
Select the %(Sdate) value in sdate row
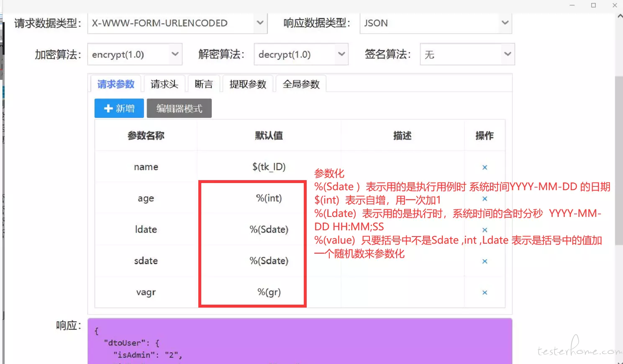[x=269, y=261]
